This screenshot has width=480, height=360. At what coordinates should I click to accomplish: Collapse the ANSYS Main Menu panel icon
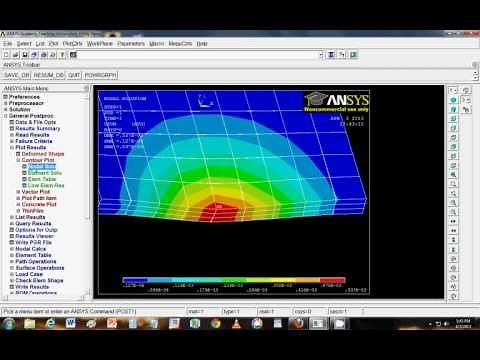(x=86, y=88)
